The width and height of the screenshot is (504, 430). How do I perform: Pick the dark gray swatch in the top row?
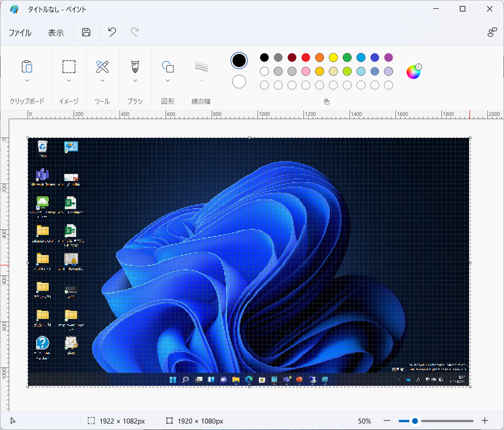tap(278, 57)
